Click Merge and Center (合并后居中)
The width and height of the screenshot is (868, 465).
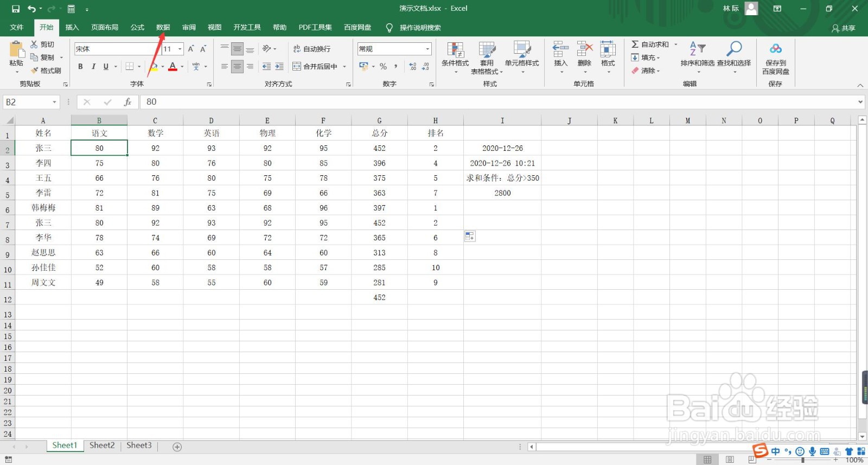click(x=315, y=66)
